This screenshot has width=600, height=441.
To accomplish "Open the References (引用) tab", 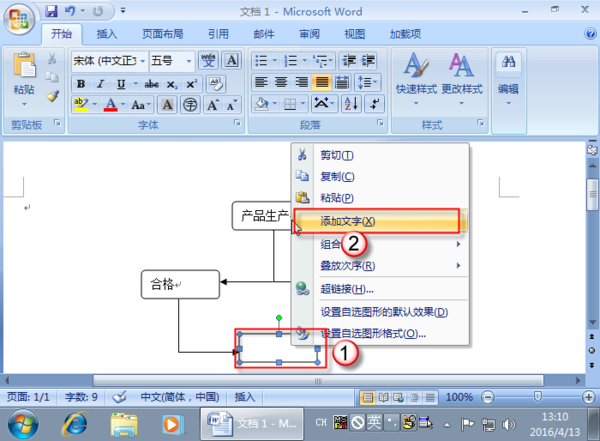I will [218, 34].
